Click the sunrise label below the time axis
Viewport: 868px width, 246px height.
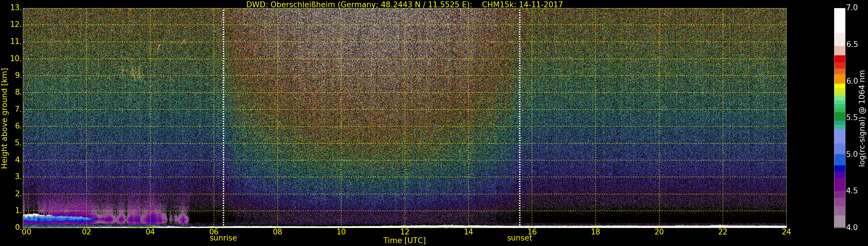[x=223, y=238]
